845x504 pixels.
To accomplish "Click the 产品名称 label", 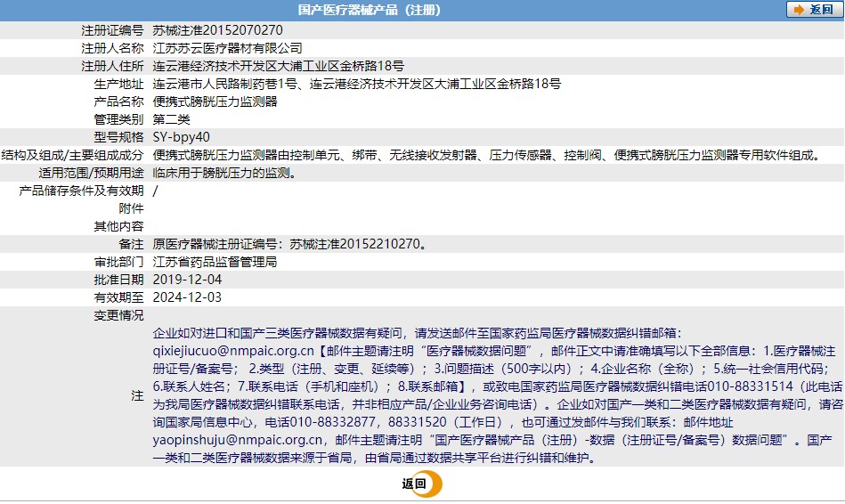I will pyautogui.click(x=118, y=102).
